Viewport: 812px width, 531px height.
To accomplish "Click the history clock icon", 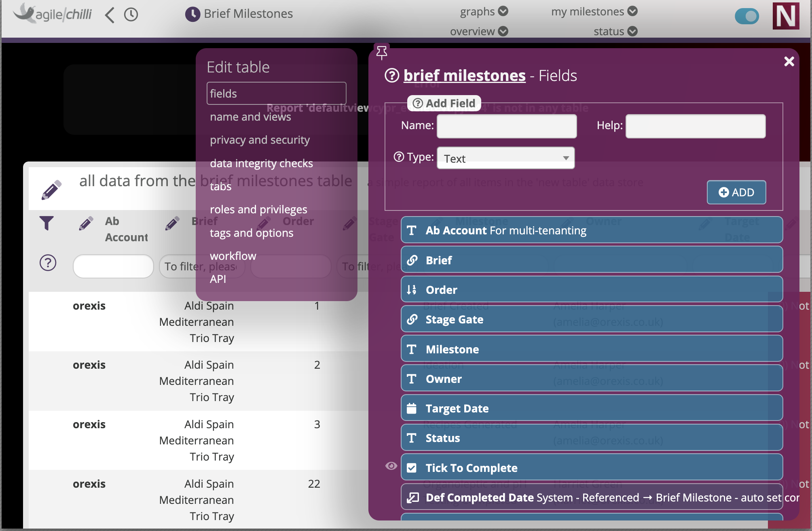I will pyautogui.click(x=131, y=15).
